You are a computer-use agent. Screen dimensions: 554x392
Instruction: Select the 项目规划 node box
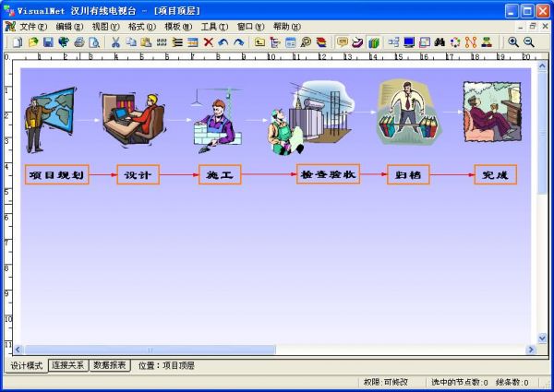coord(57,174)
